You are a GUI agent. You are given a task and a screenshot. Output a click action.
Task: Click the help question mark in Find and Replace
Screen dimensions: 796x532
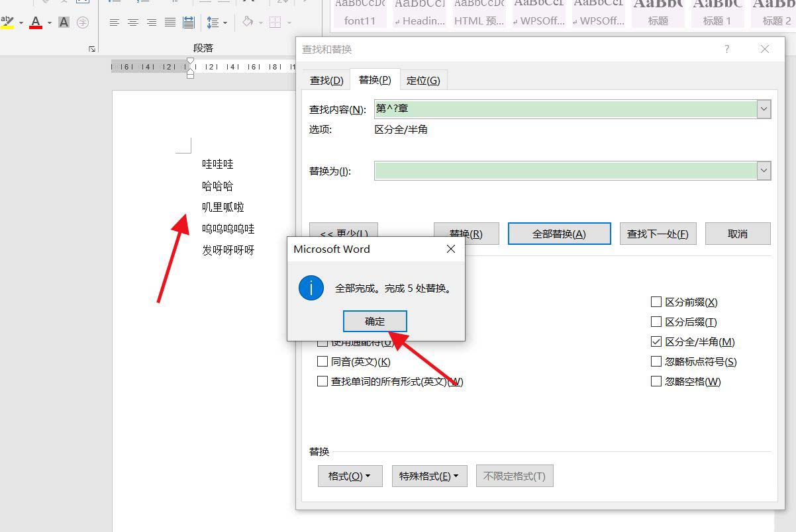[726, 49]
